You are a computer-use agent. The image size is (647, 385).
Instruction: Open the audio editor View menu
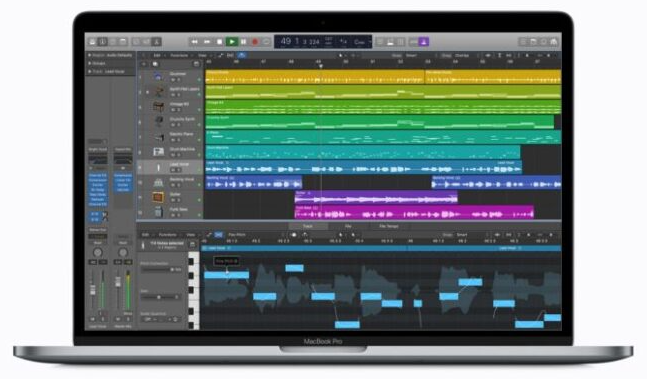191,235
